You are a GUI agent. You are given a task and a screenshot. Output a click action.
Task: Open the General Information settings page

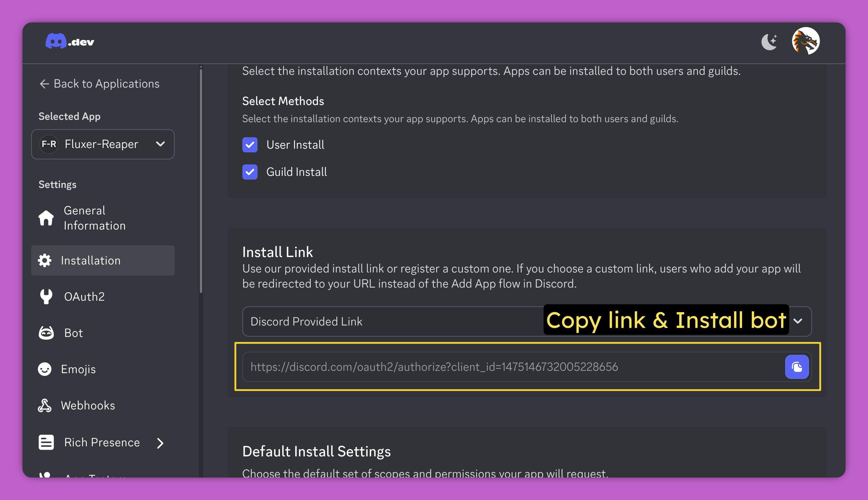pos(103,218)
